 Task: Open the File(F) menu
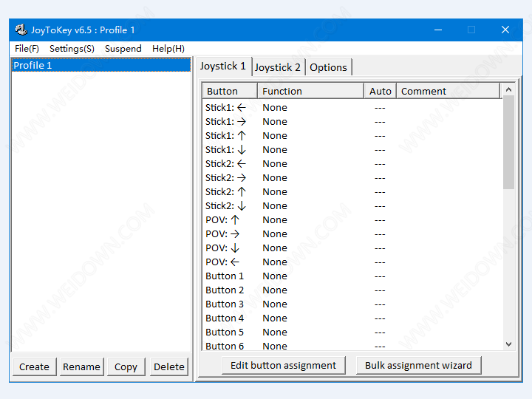pyautogui.click(x=27, y=49)
